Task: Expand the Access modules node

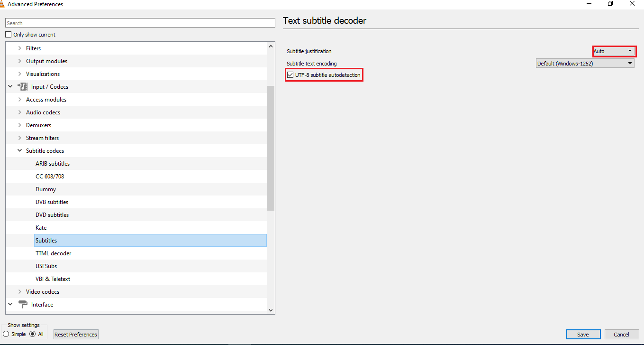Action: coord(19,100)
